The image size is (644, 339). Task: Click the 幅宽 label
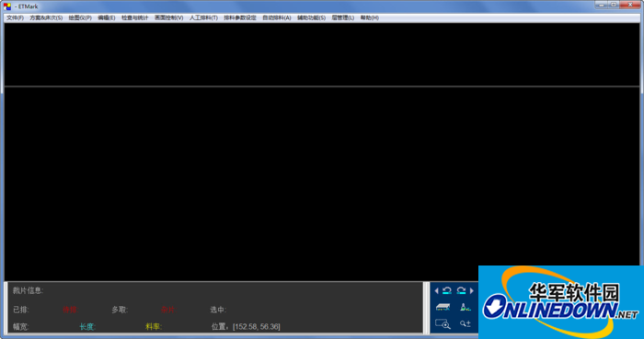(x=21, y=327)
